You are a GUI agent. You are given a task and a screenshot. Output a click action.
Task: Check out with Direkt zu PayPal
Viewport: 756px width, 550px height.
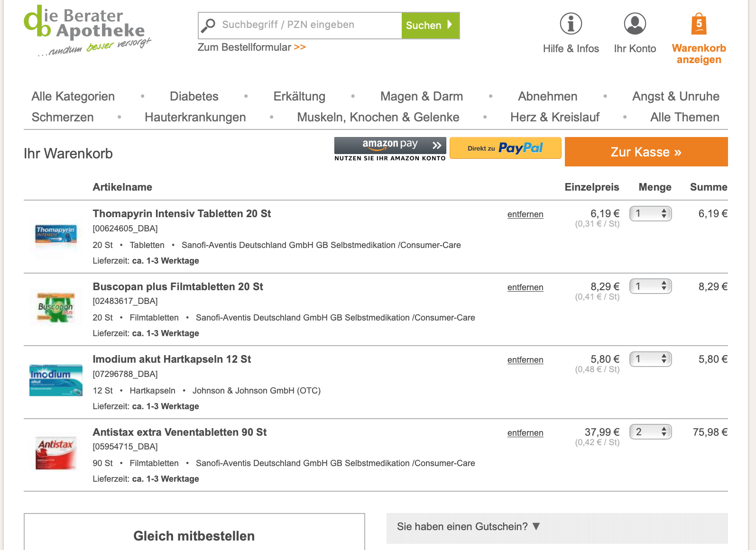506,148
